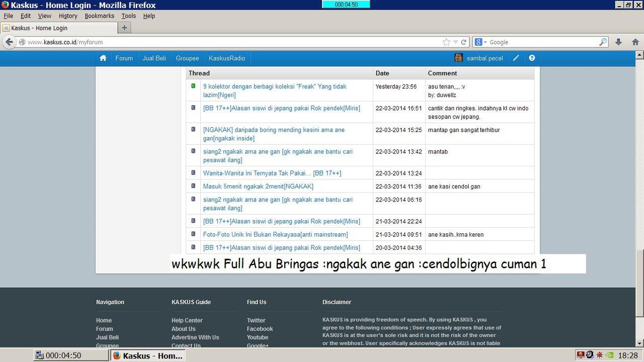Open the URL history dropdown arrow

455,42
